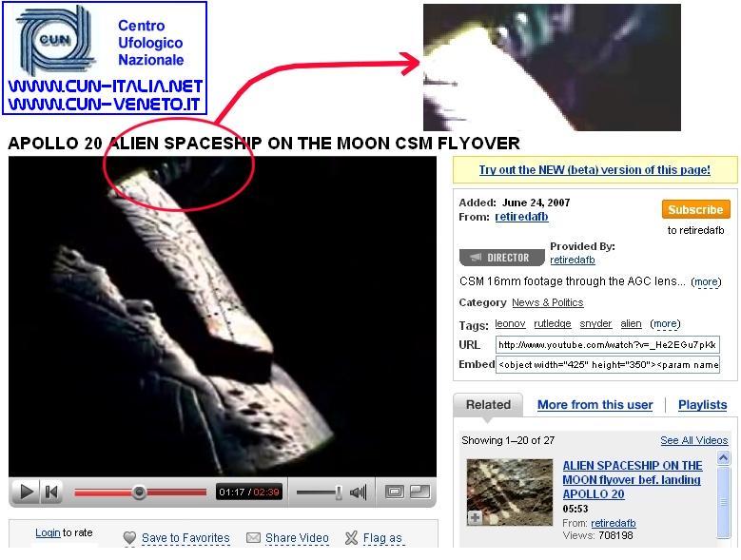Click the volume slider handle

(339, 492)
